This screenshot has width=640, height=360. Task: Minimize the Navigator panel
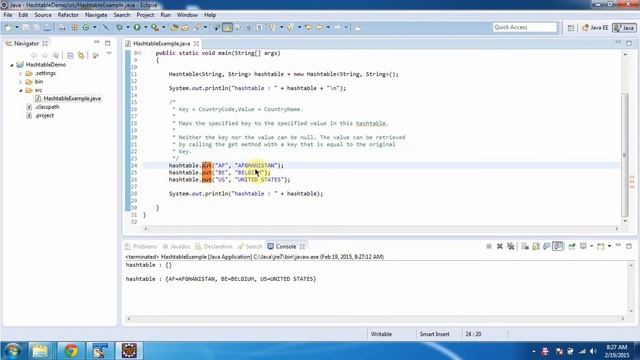click(97, 42)
